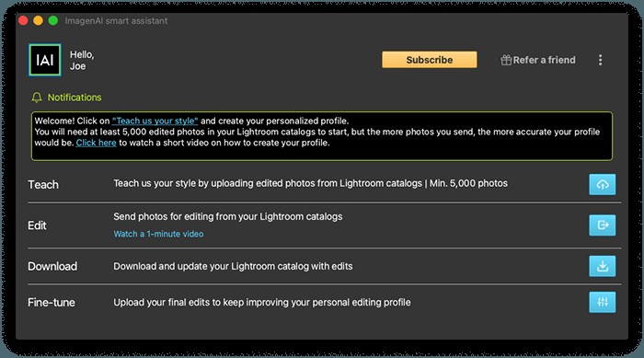Viewport: 644px width, 358px height.
Task: Open the "Watch a 1-minute video" link
Action: pos(158,234)
